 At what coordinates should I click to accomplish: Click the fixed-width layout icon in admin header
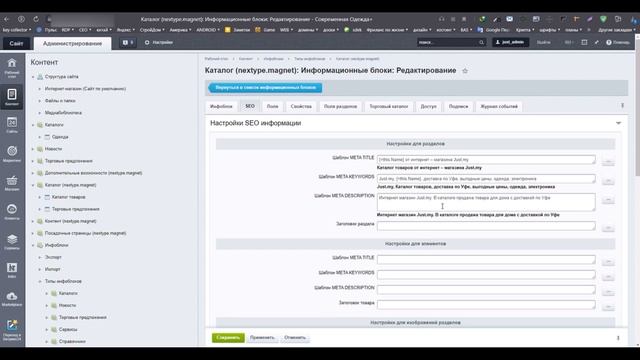pos(584,42)
